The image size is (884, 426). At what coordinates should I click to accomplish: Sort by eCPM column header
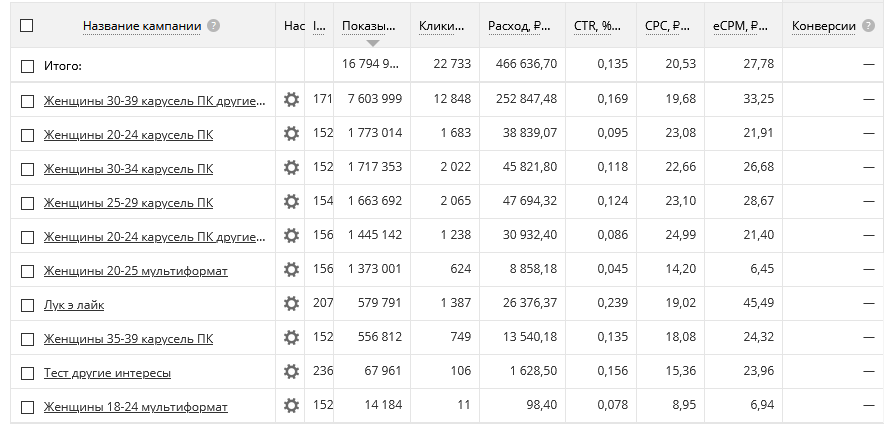click(x=742, y=25)
